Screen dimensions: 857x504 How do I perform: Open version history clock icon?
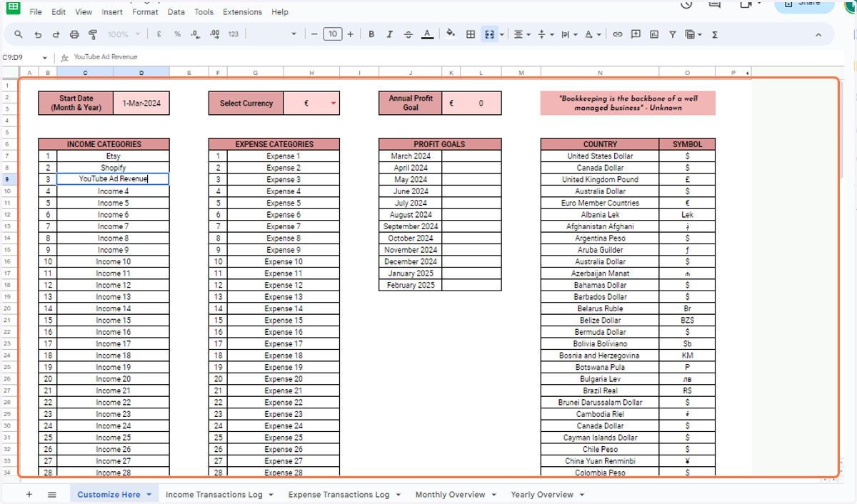tap(686, 4)
